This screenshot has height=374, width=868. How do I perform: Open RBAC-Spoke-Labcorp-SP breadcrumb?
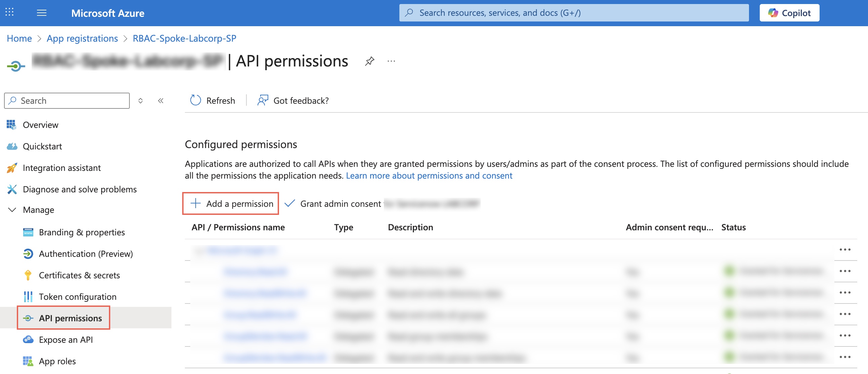[184, 38]
